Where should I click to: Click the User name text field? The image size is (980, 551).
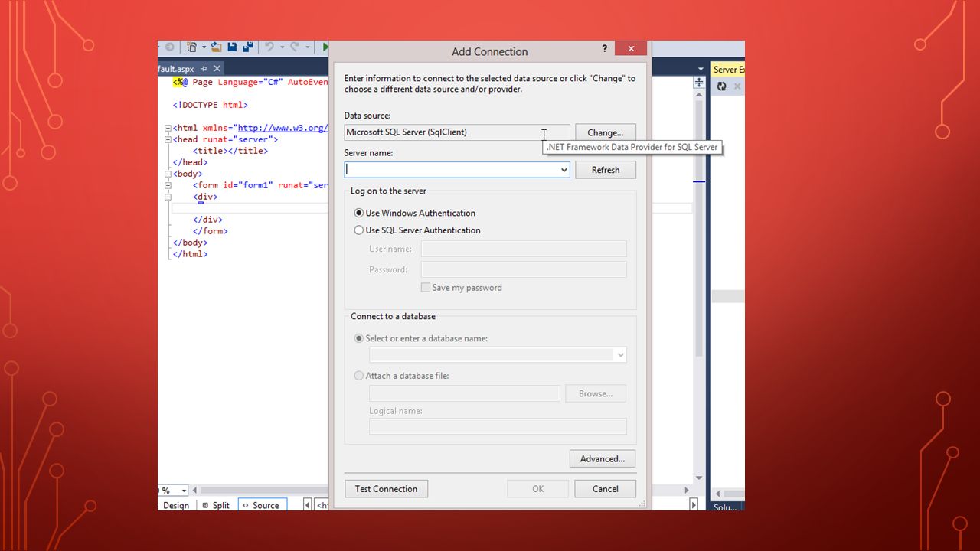[524, 249]
